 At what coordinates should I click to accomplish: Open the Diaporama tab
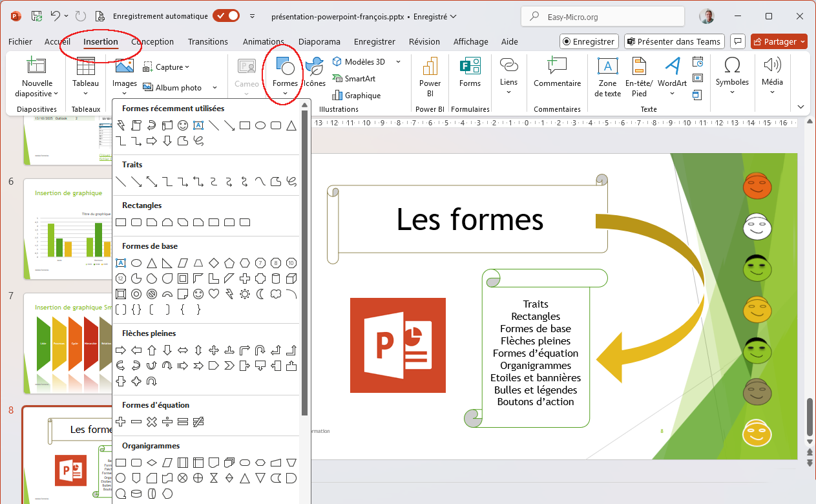click(x=319, y=42)
